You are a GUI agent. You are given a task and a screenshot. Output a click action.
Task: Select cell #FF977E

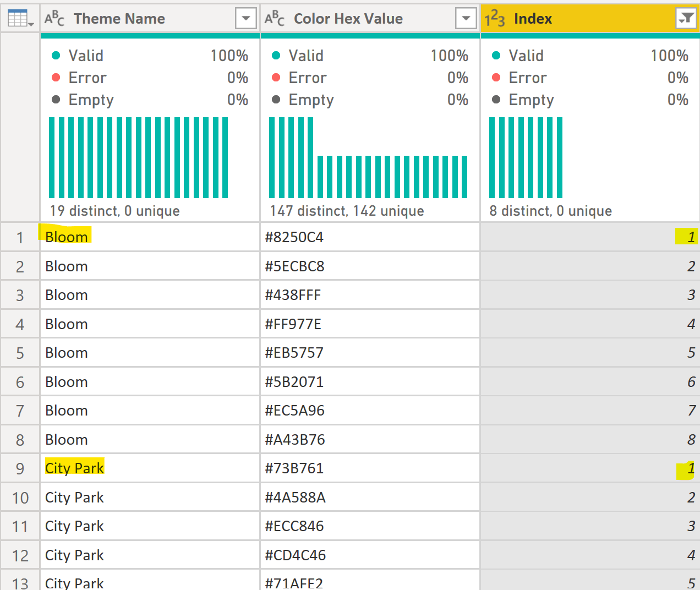point(370,324)
